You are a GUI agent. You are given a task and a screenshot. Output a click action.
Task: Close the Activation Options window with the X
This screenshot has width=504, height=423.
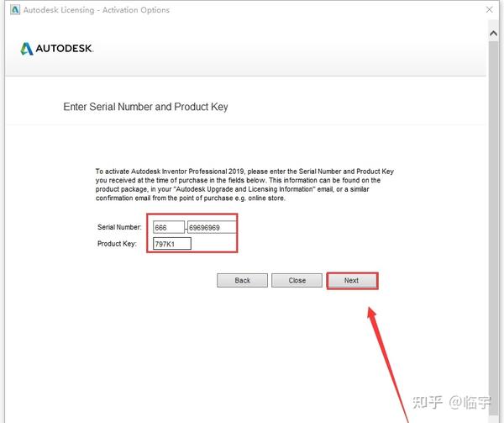(489, 9)
